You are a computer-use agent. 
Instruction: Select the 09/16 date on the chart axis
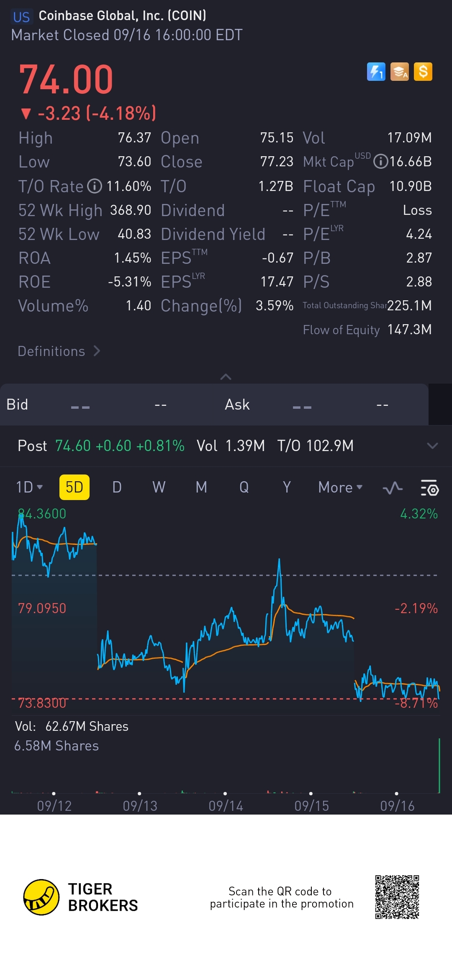tap(397, 806)
